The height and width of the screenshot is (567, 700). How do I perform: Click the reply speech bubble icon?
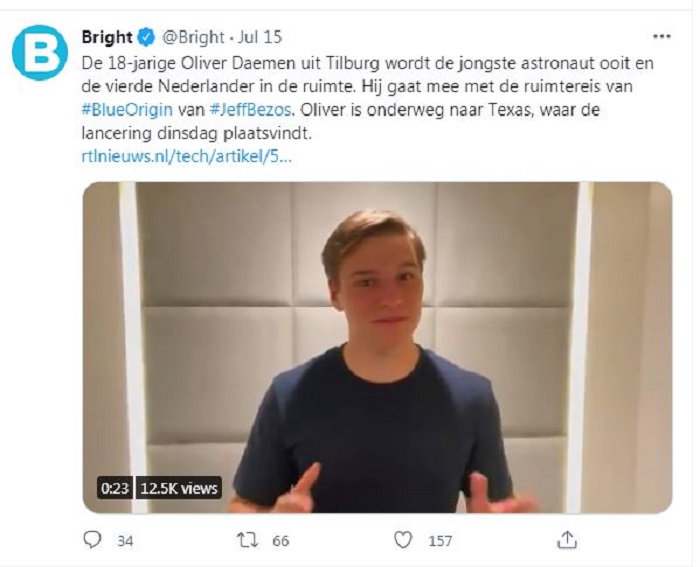click(x=92, y=540)
